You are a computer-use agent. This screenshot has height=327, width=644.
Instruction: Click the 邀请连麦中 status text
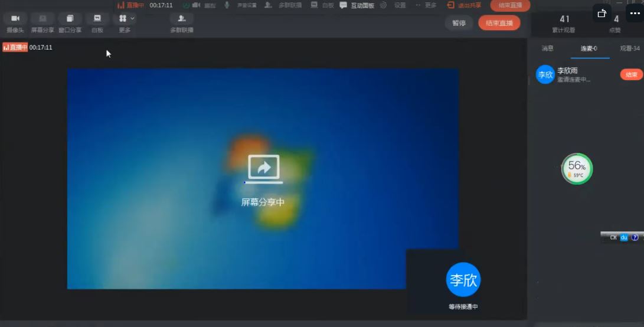574,80
